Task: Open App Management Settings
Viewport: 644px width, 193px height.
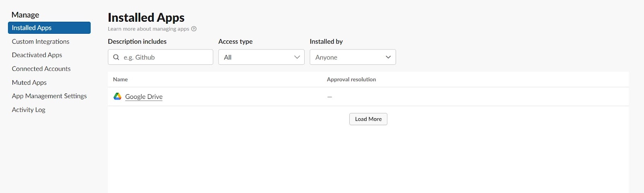Action: click(x=49, y=96)
